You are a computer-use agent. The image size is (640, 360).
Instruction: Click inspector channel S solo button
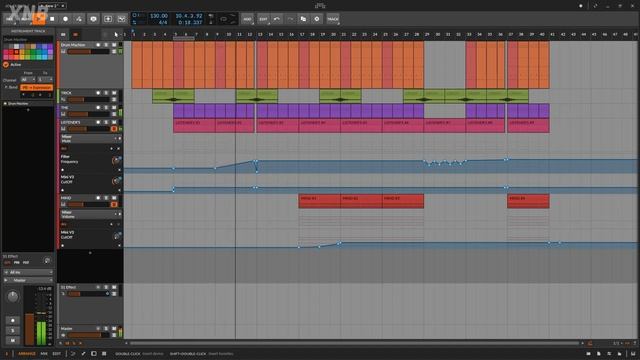click(x=13, y=330)
